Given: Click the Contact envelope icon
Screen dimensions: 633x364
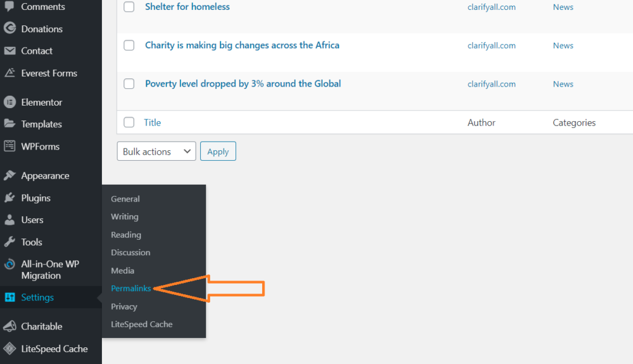Looking at the screenshot, I should click(9, 51).
